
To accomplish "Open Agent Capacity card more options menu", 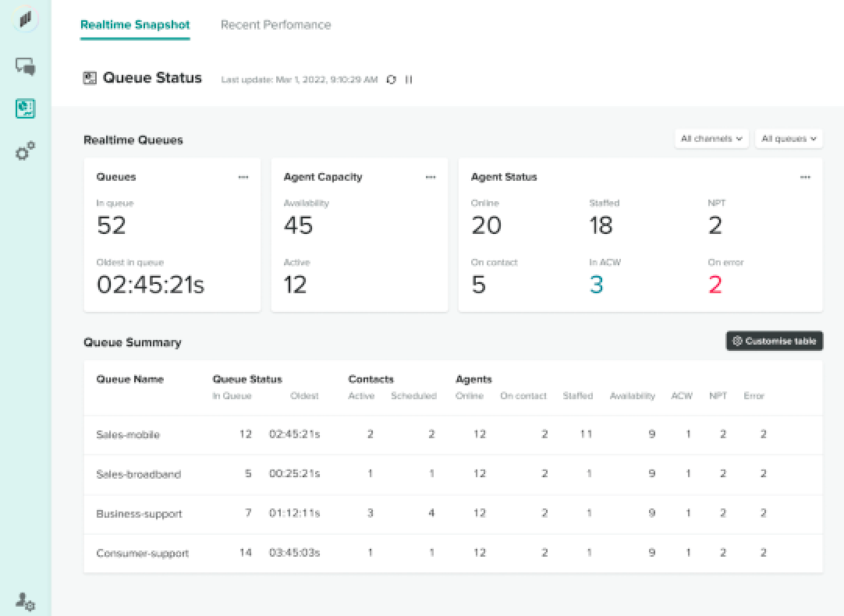I will click(431, 177).
